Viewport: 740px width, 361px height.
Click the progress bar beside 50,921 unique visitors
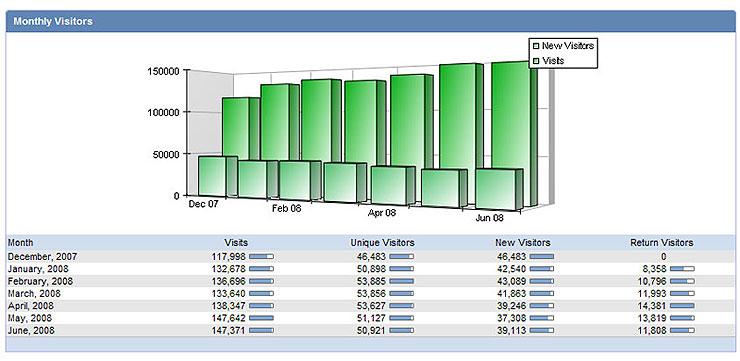(x=402, y=330)
